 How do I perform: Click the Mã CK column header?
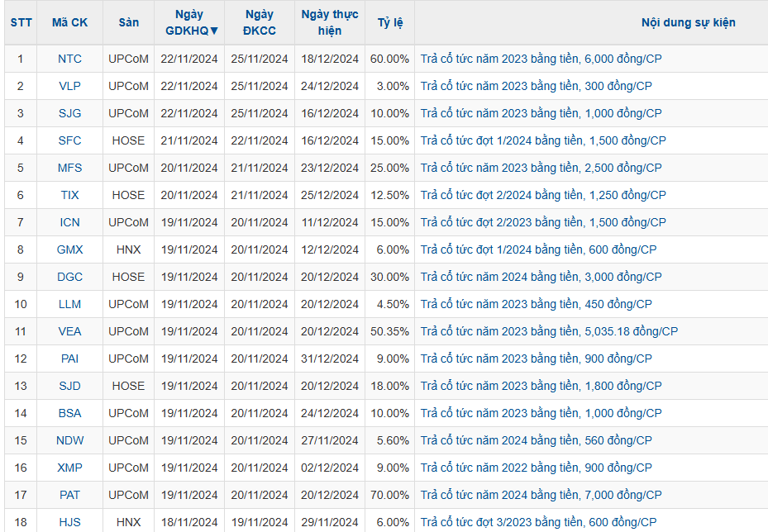[x=69, y=23]
